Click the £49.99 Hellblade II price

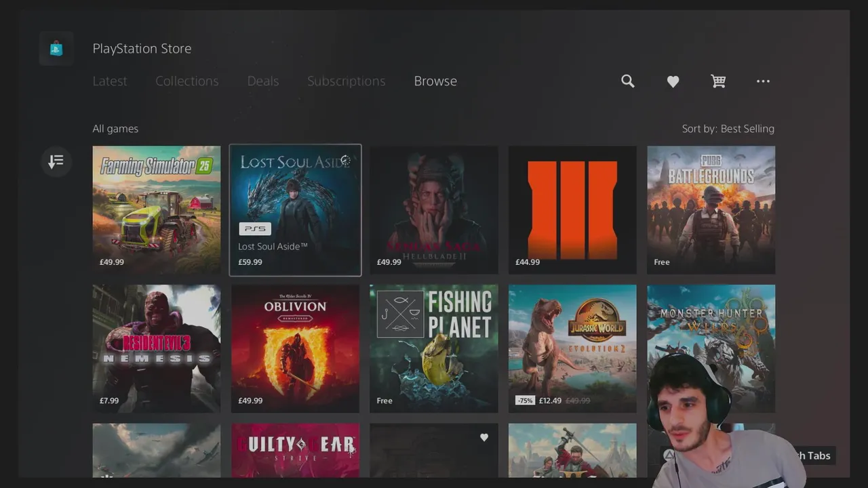pyautogui.click(x=389, y=262)
